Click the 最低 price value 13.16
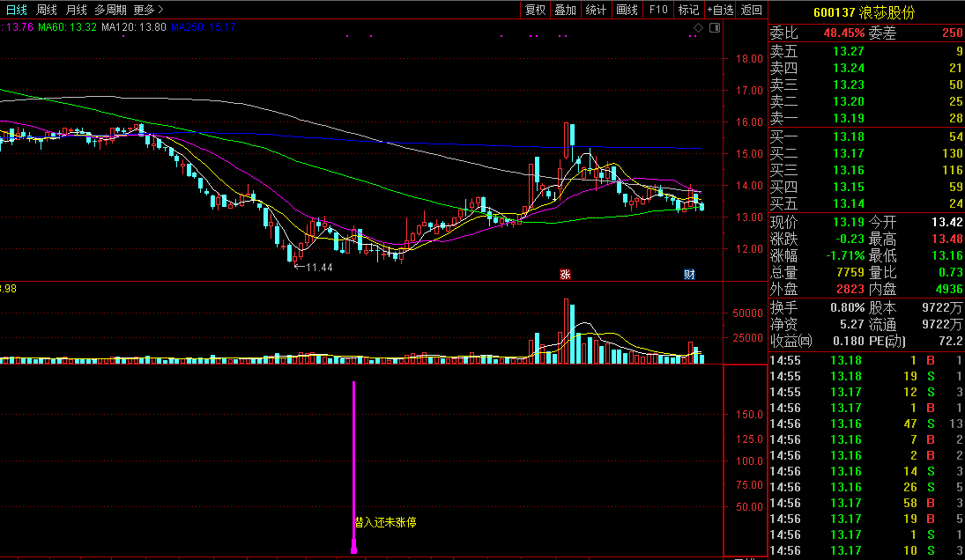This screenshot has width=965, height=560. (946, 255)
